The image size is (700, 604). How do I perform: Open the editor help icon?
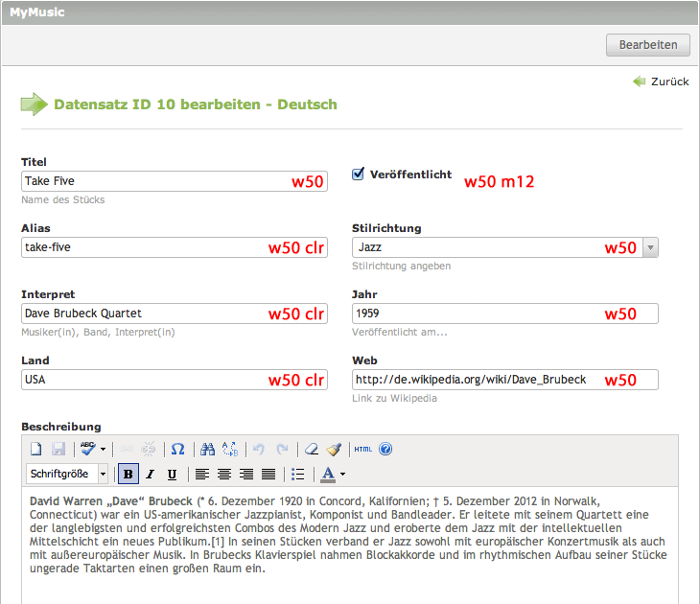point(385,449)
